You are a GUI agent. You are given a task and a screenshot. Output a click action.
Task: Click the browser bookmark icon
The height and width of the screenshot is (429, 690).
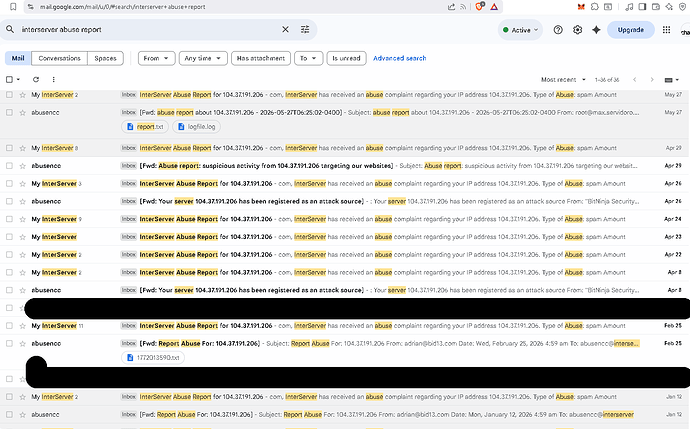coord(13,7)
